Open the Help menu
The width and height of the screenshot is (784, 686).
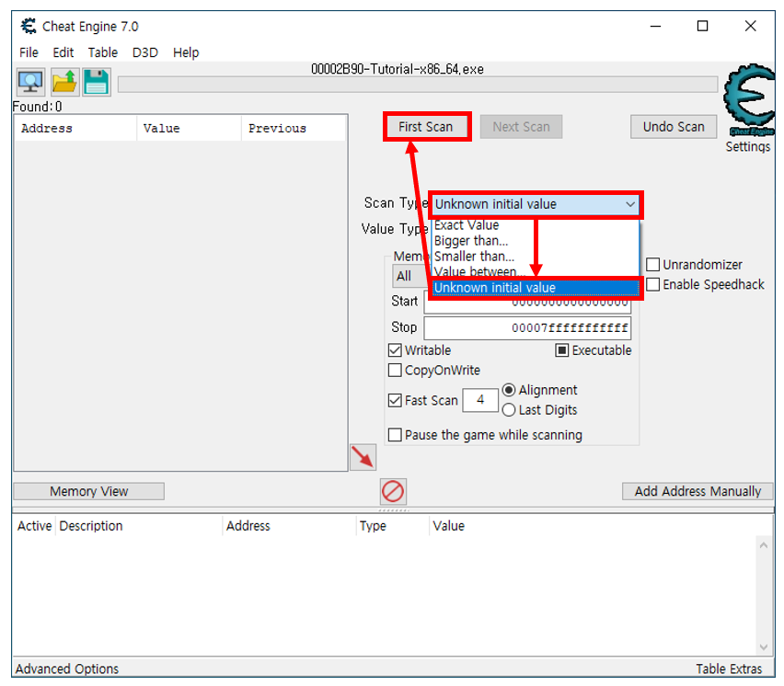coord(186,52)
